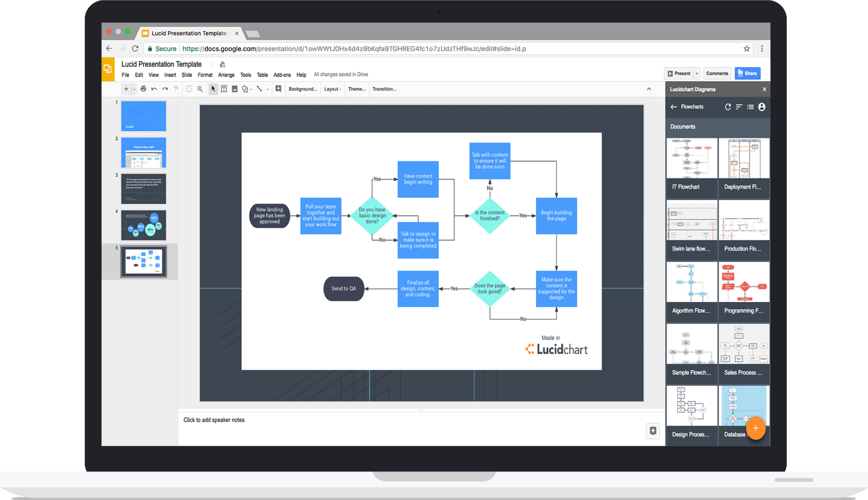This screenshot has height=500, width=868.
Task: Click the Print icon
Action: pyautogui.click(x=143, y=89)
